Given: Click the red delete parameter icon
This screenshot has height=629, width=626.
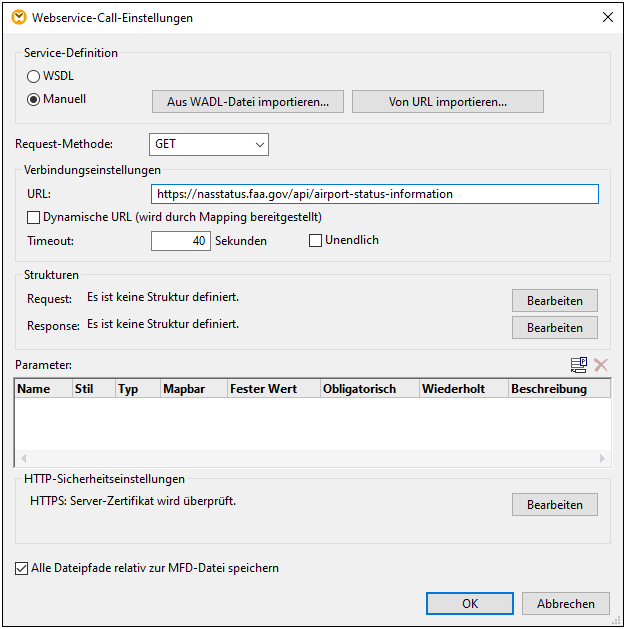Looking at the screenshot, I should click(601, 366).
